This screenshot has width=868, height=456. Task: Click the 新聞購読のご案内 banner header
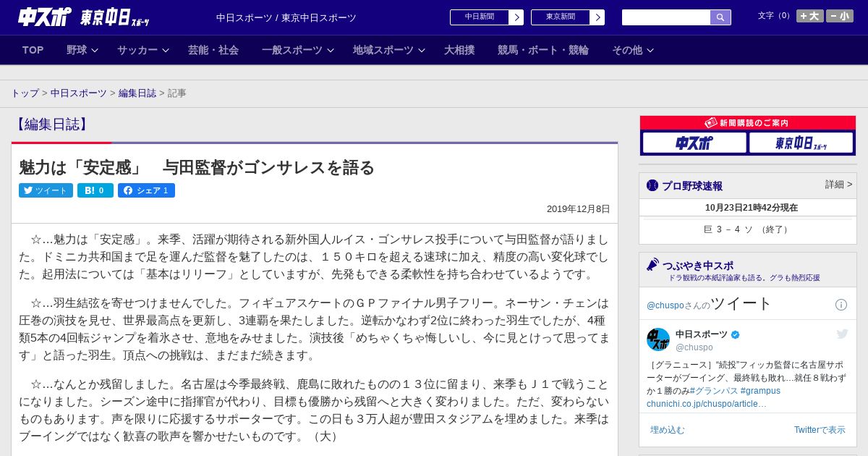(748, 123)
